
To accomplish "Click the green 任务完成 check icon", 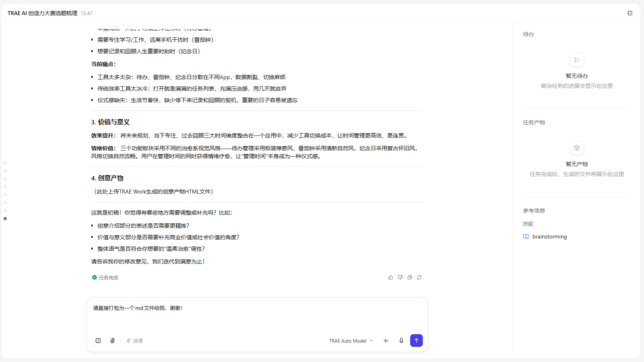I will tap(94, 277).
